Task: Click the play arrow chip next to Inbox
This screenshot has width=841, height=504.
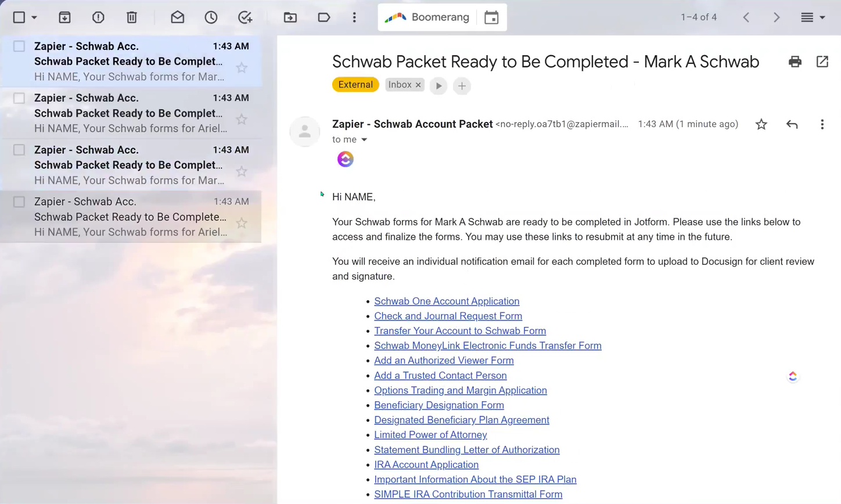Action: tap(439, 86)
